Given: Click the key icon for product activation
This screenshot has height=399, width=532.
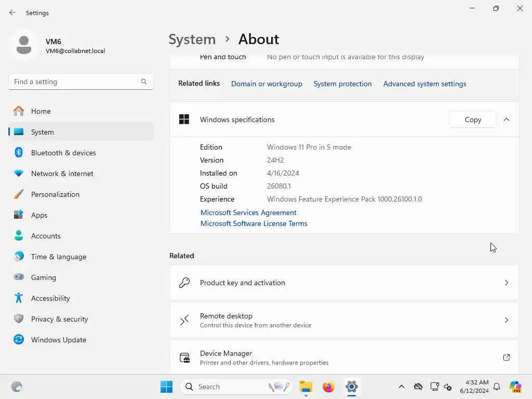Looking at the screenshot, I should pyautogui.click(x=184, y=283).
